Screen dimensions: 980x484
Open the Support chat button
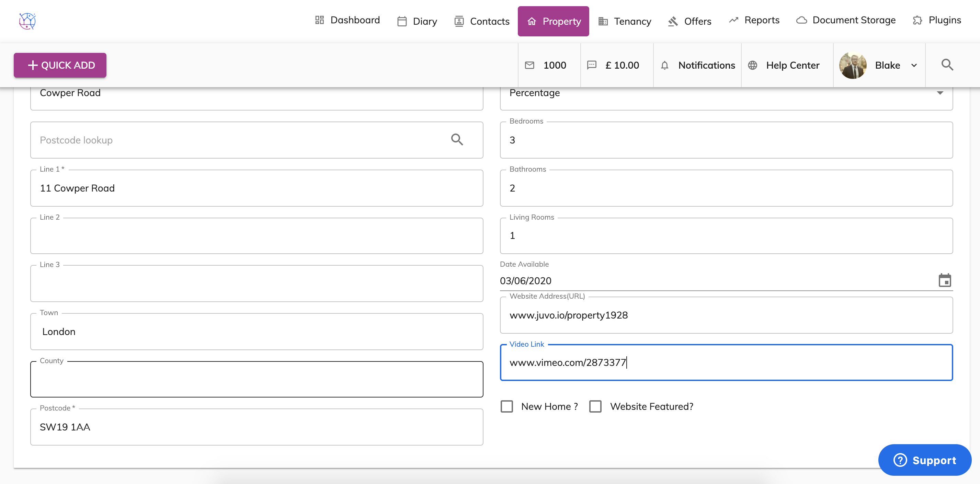(924, 460)
